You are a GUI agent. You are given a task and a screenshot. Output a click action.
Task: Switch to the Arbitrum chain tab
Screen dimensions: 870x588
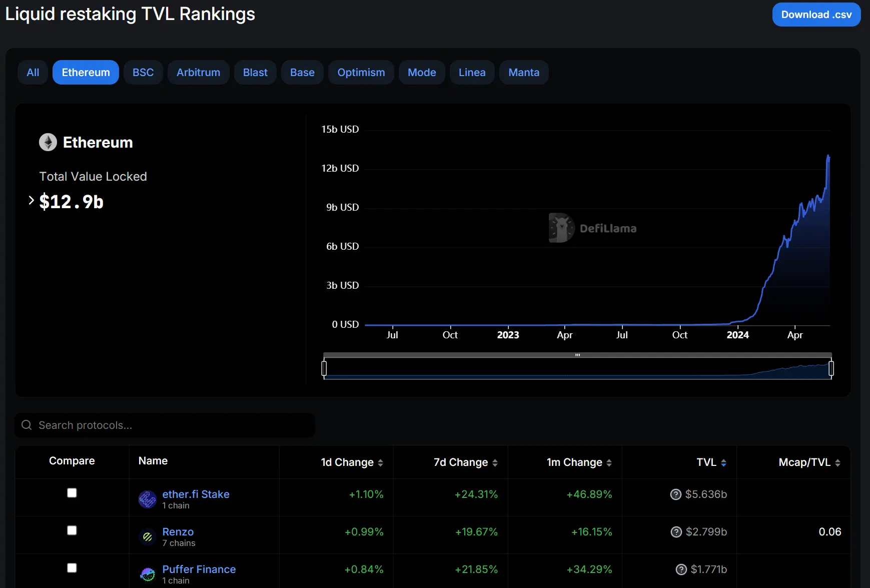point(198,73)
